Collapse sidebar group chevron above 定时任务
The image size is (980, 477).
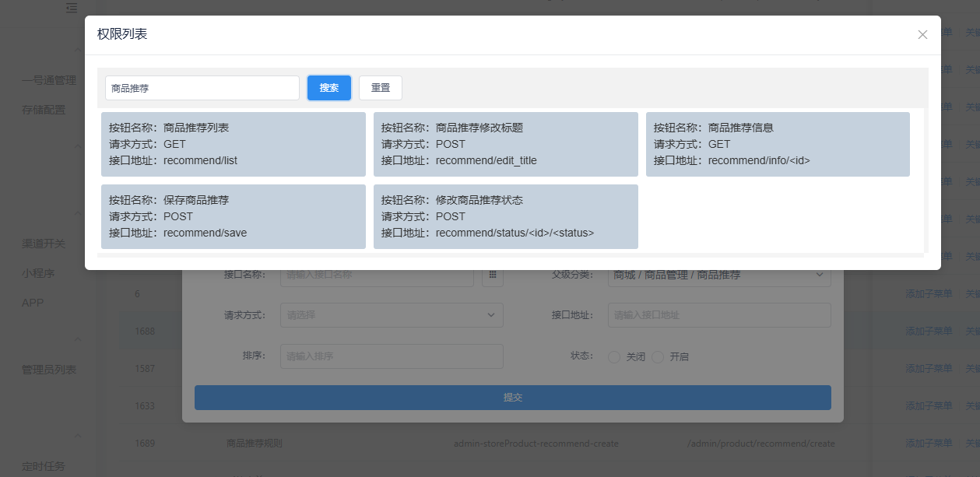78,437
